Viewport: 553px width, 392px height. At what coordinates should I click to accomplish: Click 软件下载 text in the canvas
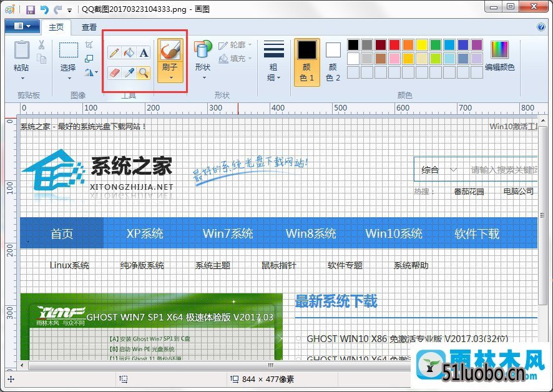(477, 233)
